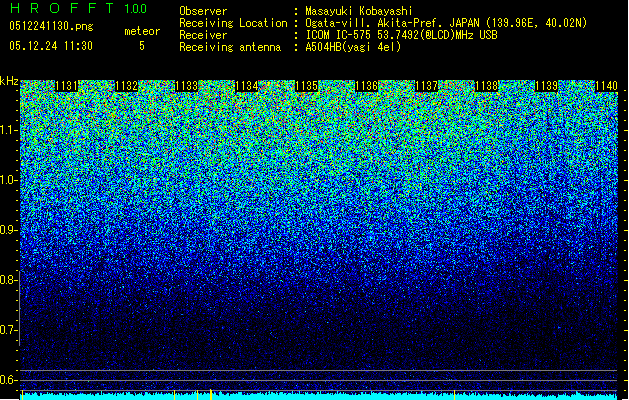This screenshot has width=629, height=400.
Task: Click the 1132 time label
Action: 126,86
